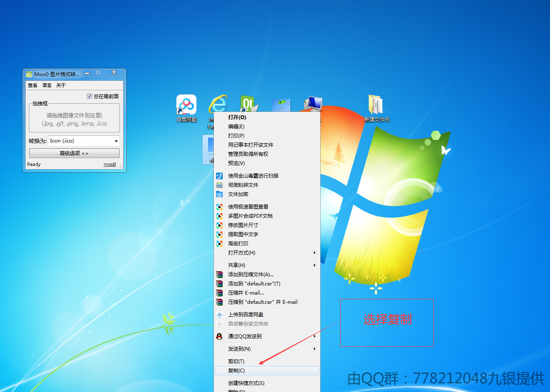The width and height of the screenshot is (550, 392).
Task: Open the 转换为 Icon (.ico) format dropdown
Action: point(84,141)
